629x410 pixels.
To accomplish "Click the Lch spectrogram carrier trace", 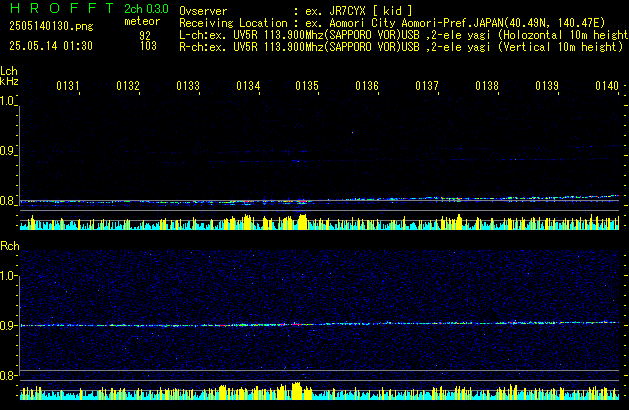I will click(319, 200).
